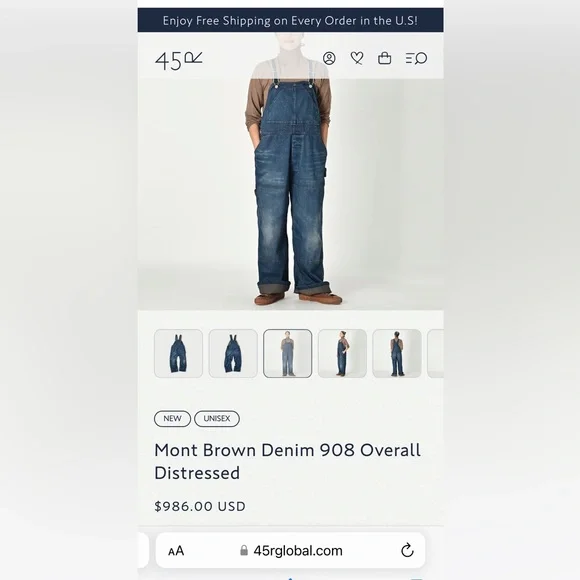The width and height of the screenshot is (580, 580).
Task: Open the shopping bag icon
Action: tap(384, 58)
